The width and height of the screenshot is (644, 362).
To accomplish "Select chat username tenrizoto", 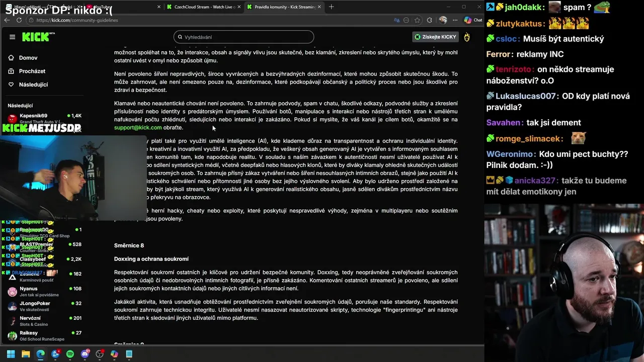I will 514,70.
